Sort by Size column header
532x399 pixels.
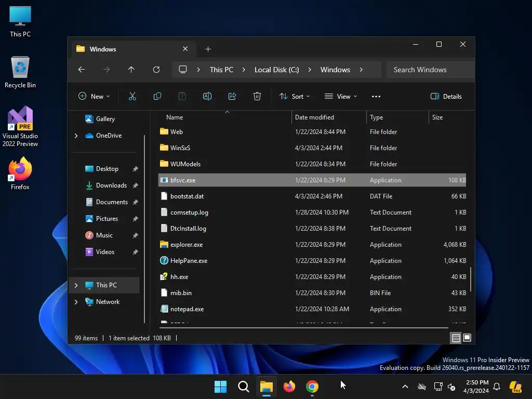tap(448, 117)
